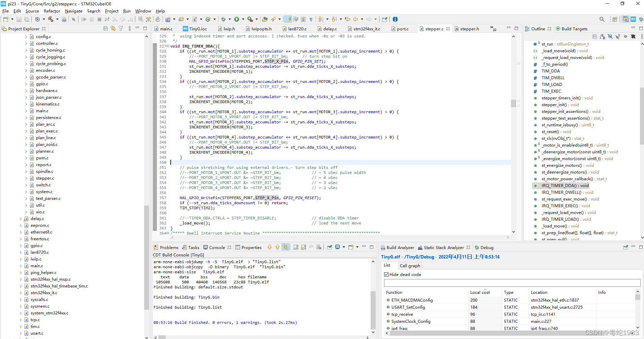The image size is (644, 339).
Task: Expand the delay.c tree node
Action: pos(21,218)
